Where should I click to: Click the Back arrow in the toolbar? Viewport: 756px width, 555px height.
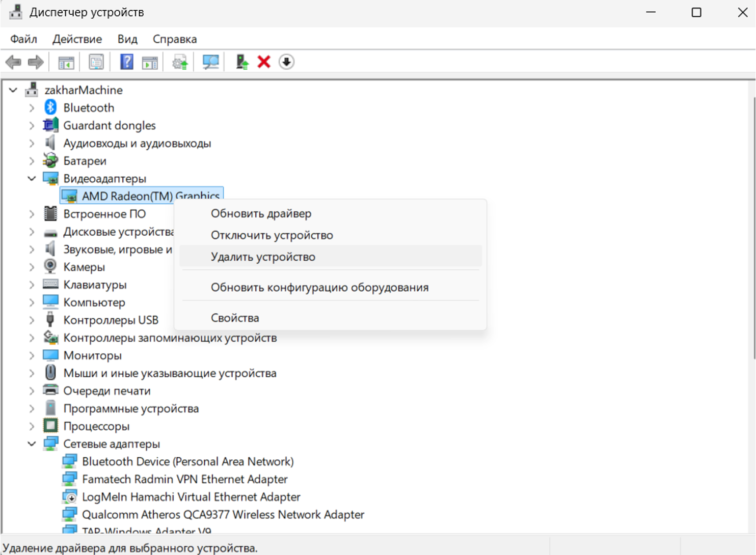point(13,62)
